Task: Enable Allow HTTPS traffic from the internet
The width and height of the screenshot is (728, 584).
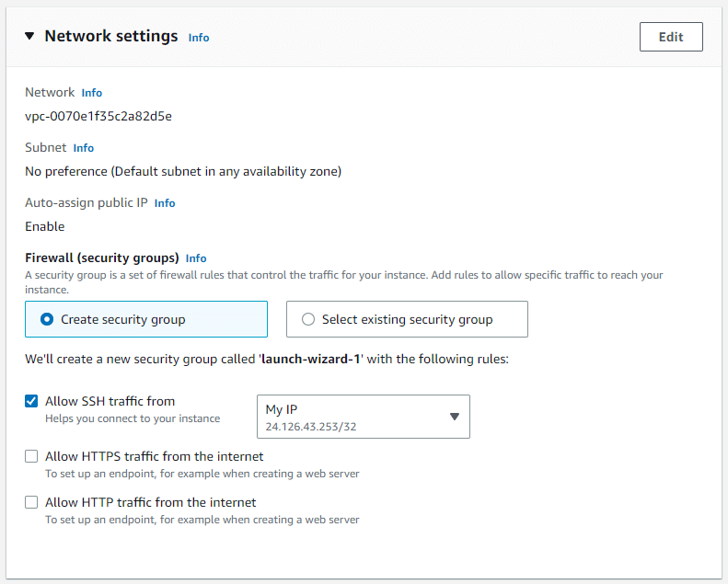Action: (x=32, y=456)
